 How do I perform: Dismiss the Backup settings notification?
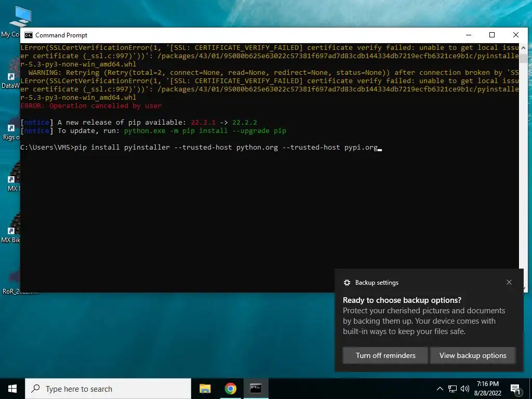(x=509, y=282)
